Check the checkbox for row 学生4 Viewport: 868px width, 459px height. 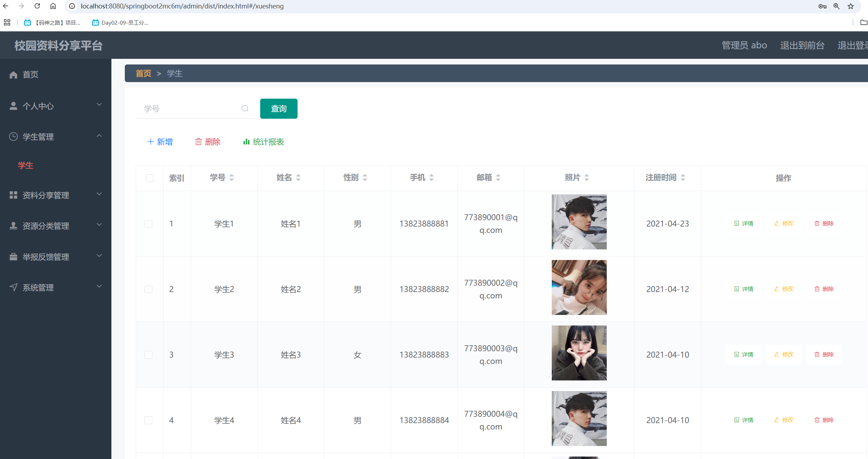pos(148,420)
